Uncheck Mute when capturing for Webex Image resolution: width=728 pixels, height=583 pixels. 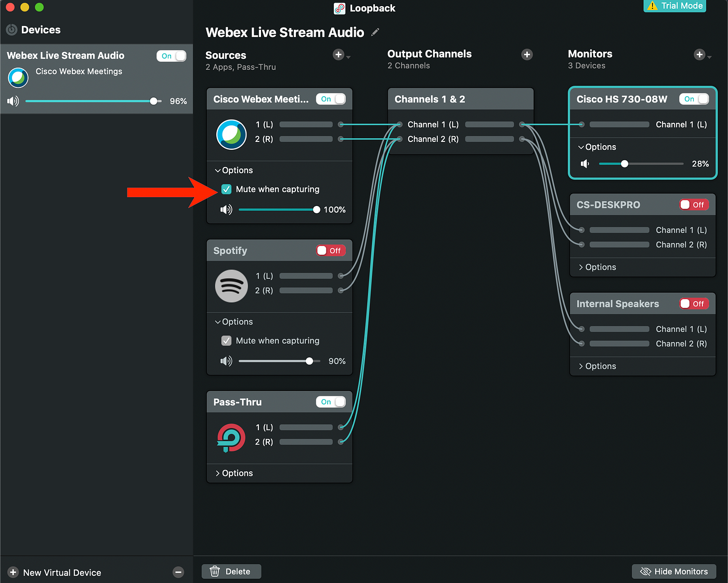click(226, 189)
